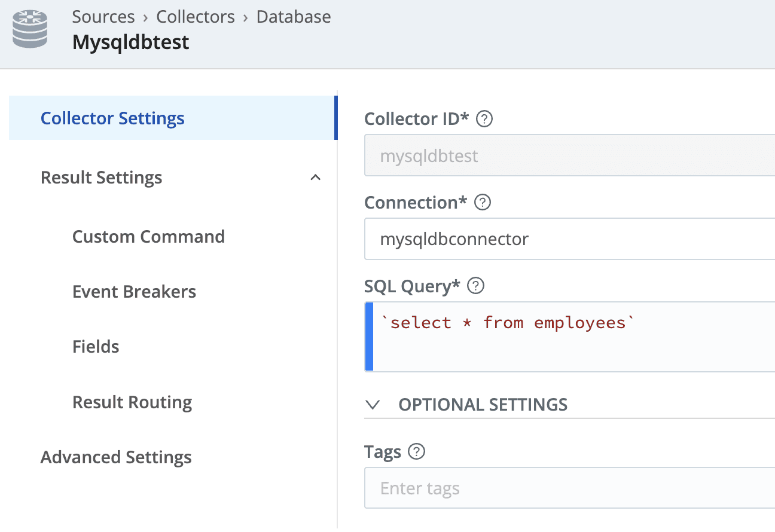Select the Collector Settings tab
775x532 pixels.
[112, 118]
